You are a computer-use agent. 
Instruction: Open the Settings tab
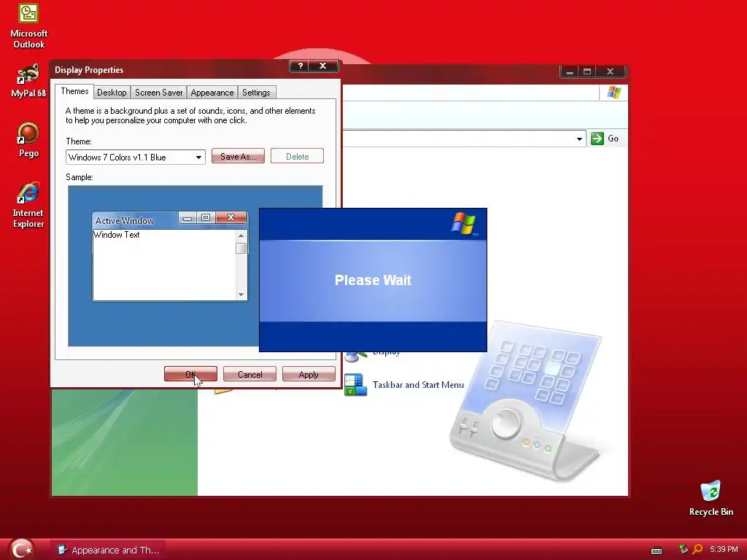(256, 93)
